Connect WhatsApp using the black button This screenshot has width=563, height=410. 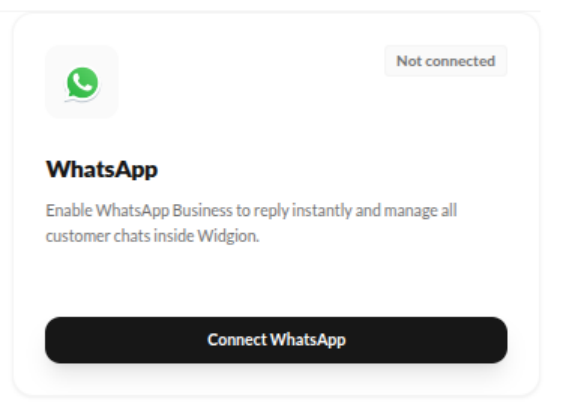pyautogui.click(x=276, y=340)
